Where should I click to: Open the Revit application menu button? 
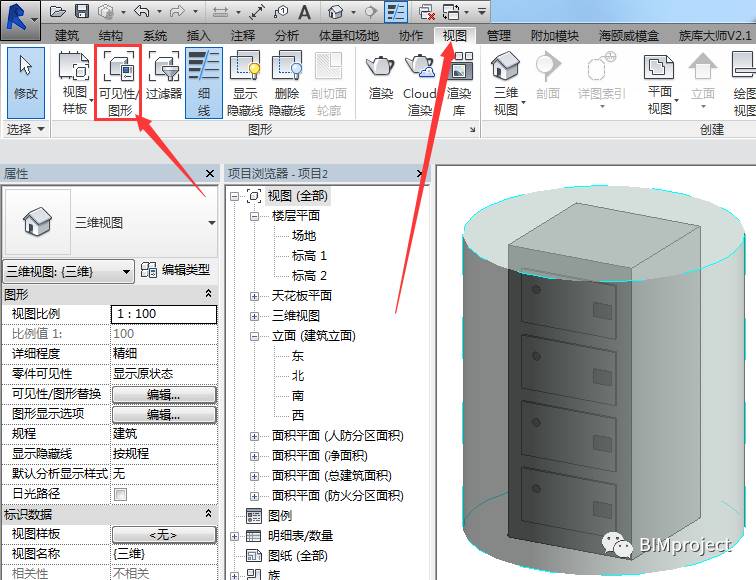click(19, 20)
